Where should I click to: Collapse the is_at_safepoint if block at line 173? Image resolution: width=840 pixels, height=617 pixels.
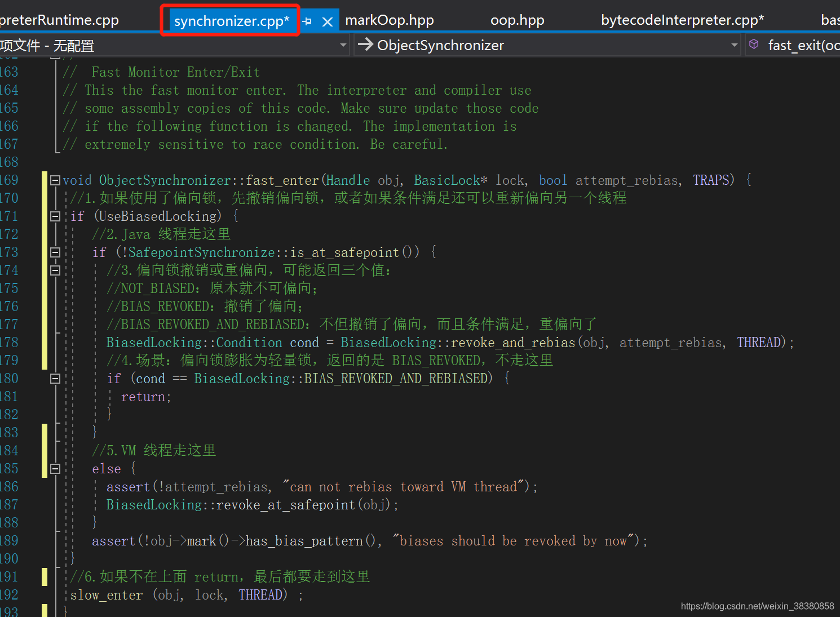click(x=55, y=252)
